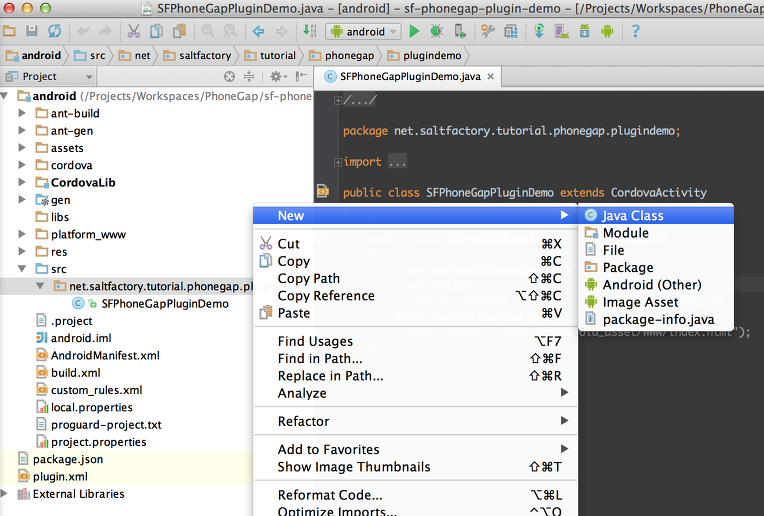The height and width of the screenshot is (516, 764).
Task: Select proguard-project.txt in project tree
Action: (99, 424)
